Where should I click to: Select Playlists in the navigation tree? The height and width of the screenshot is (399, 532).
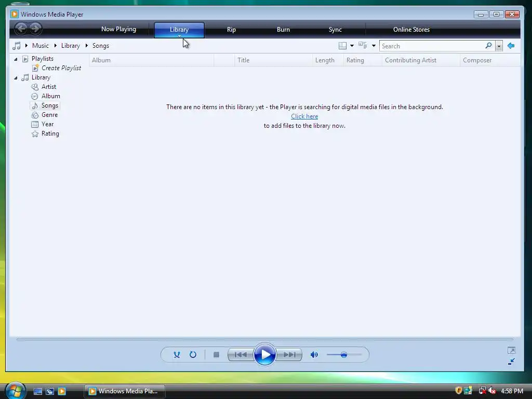(43, 59)
